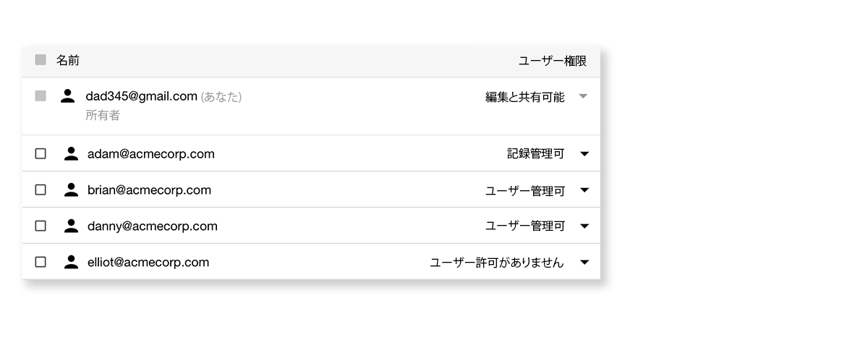
Task: Expand the ユーザー許可がありません dropdown arrow
Action: [585, 263]
